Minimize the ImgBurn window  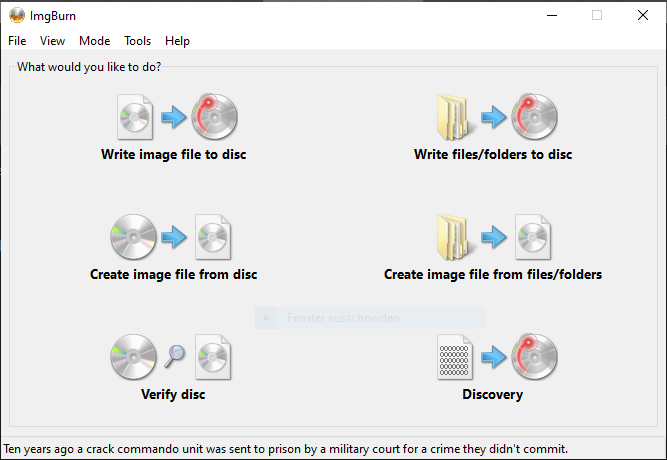552,15
